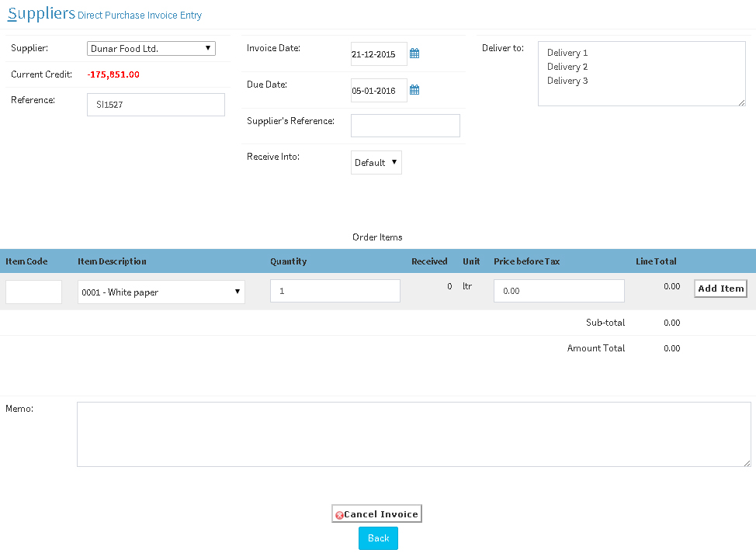This screenshot has width=756, height=560.
Task: Expand the Item Description dropdown for White paper
Action: (x=161, y=292)
